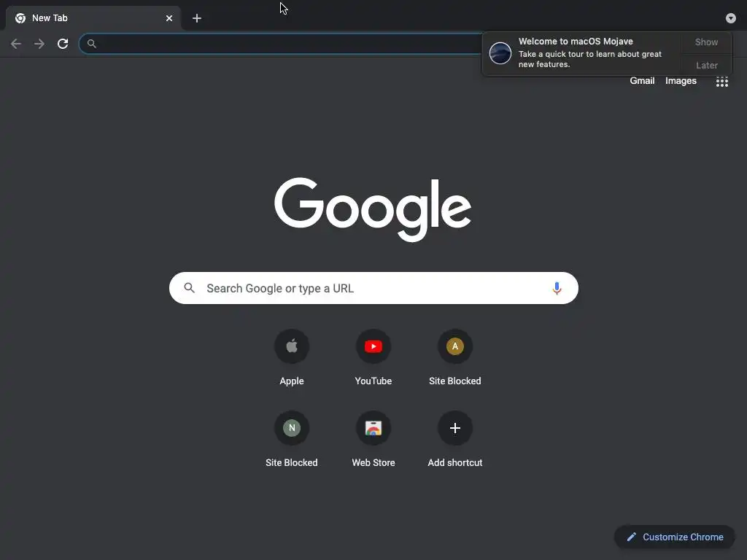Image resolution: width=747 pixels, height=560 pixels.
Task: Click the Search Google or type a URL box
Action: (x=373, y=288)
